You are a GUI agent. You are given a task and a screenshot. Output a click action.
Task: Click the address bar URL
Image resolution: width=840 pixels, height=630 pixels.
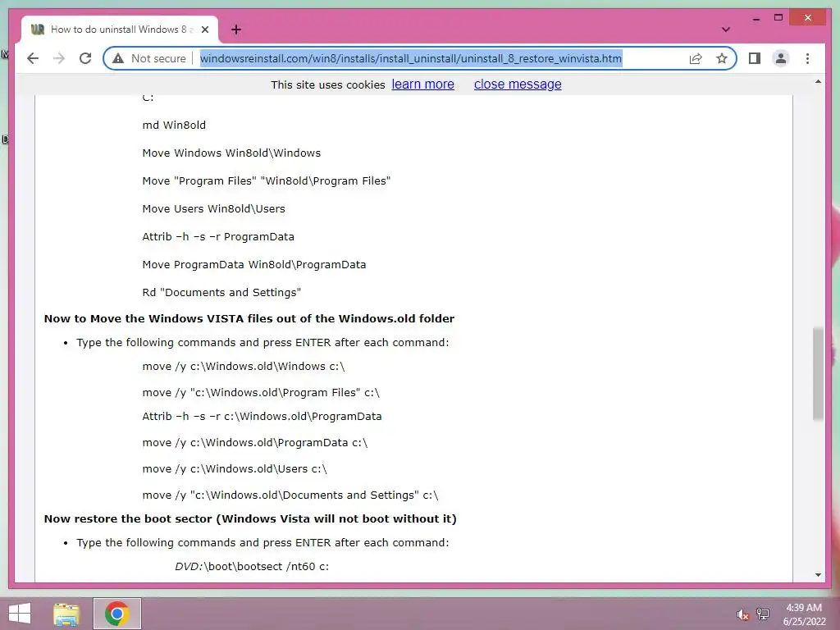411,58
